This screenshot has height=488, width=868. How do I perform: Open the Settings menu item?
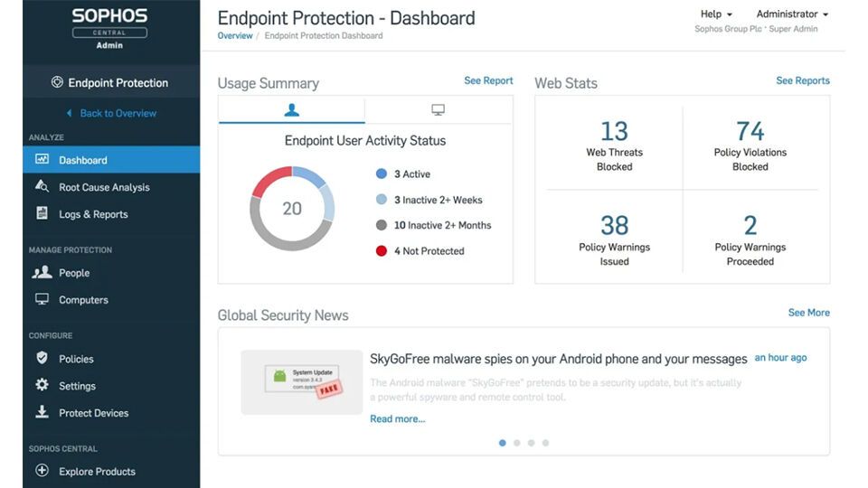point(111,386)
